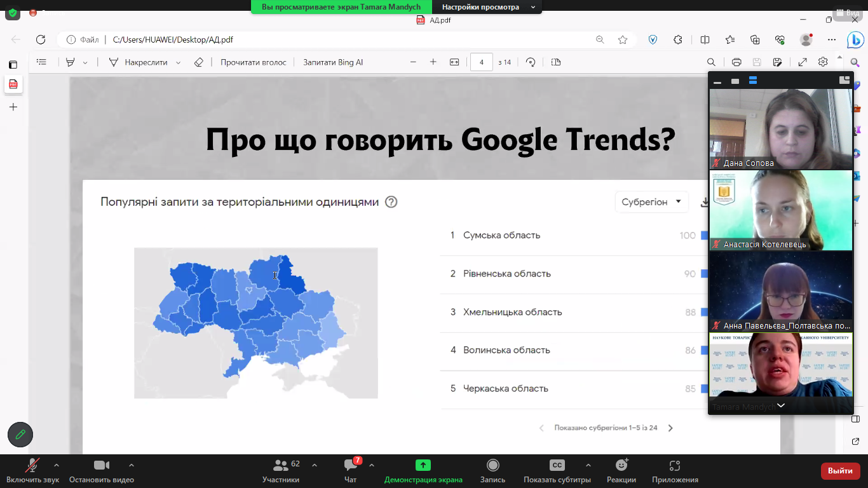Select the eraser tool
Image resolution: width=868 pixels, height=488 pixels.
[x=198, y=62]
